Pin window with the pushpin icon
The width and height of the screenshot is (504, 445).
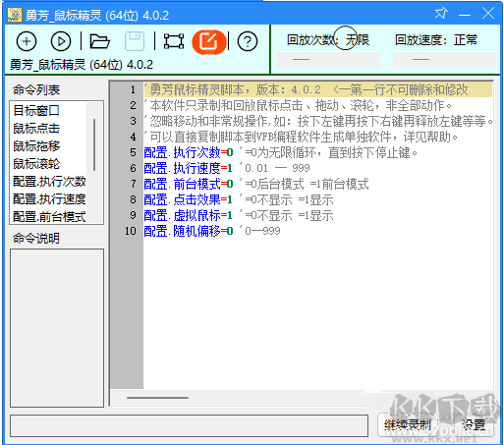tap(440, 14)
